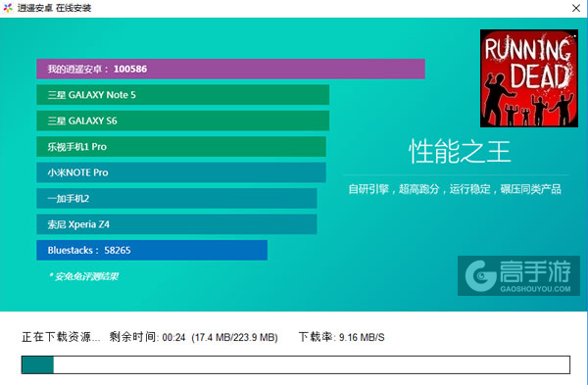The image size is (588, 385).
Task: Click the 自研引擎 description text
Action: (x=455, y=189)
